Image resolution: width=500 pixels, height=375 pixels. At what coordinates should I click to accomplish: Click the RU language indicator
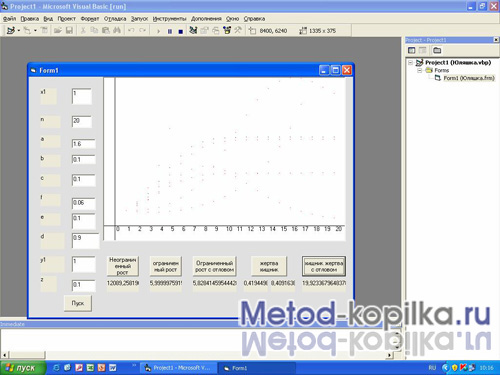pos(432,368)
